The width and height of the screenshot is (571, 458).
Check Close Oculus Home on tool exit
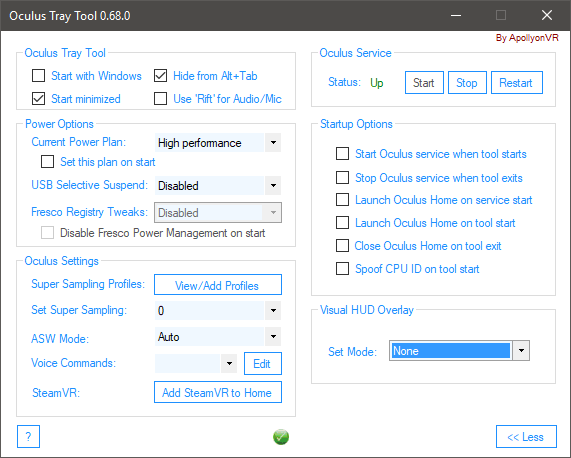click(342, 246)
